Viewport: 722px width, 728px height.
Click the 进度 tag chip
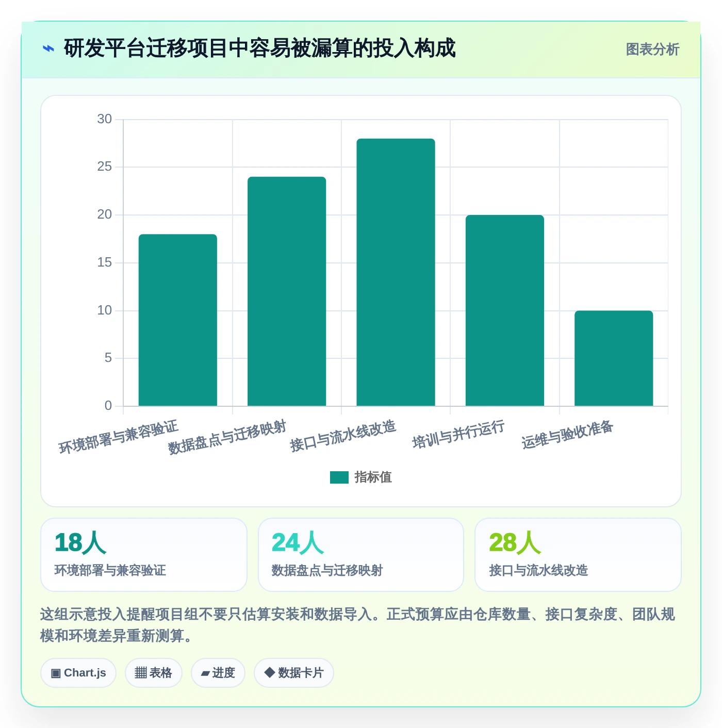click(218, 673)
